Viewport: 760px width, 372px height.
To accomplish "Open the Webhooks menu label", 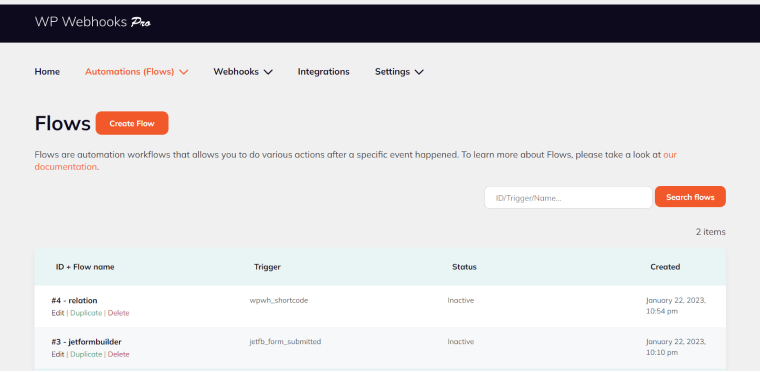I will [236, 72].
